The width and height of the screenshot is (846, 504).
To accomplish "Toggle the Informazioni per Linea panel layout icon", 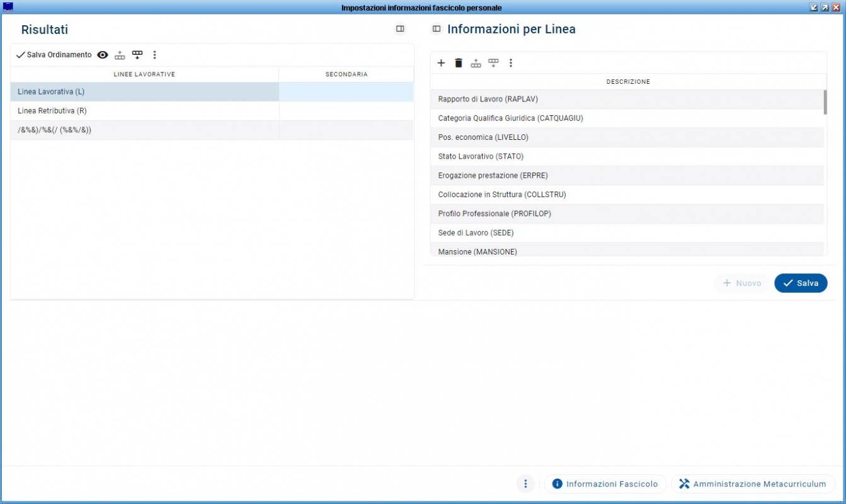I will tap(437, 29).
